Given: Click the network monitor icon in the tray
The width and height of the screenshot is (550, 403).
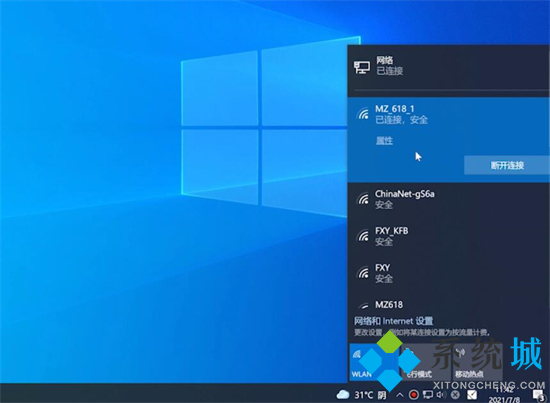Looking at the screenshot, I should [x=428, y=395].
